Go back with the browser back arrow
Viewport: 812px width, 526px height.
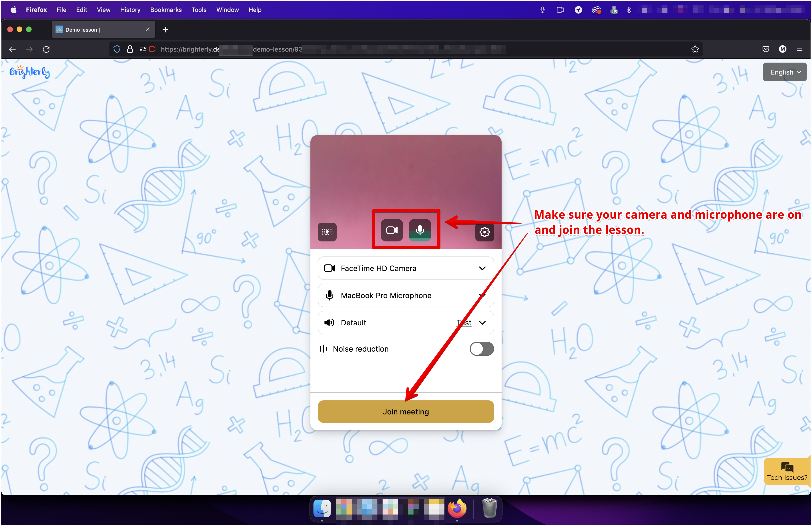[13, 49]
